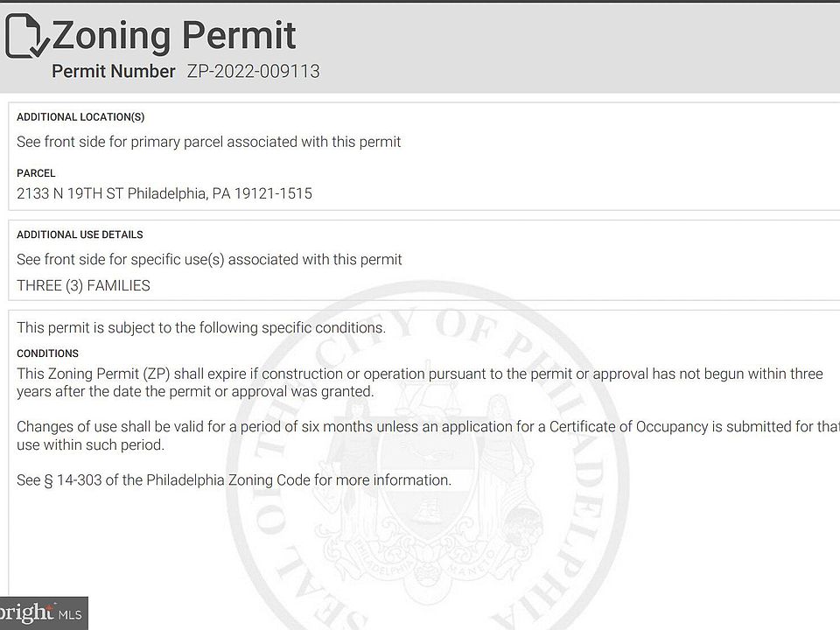Screen dimensions: 840x630
Task: Click the Zoning Permit title heading
Action: pos(173,35)
